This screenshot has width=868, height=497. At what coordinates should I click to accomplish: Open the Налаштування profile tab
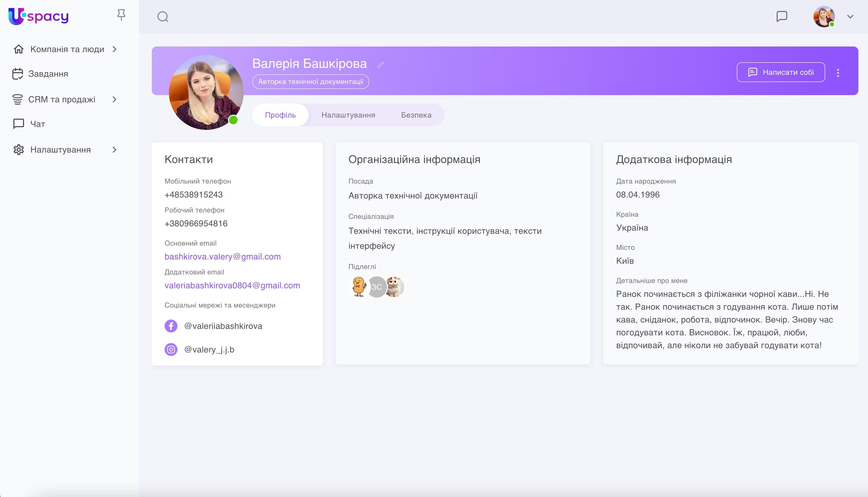348,115
